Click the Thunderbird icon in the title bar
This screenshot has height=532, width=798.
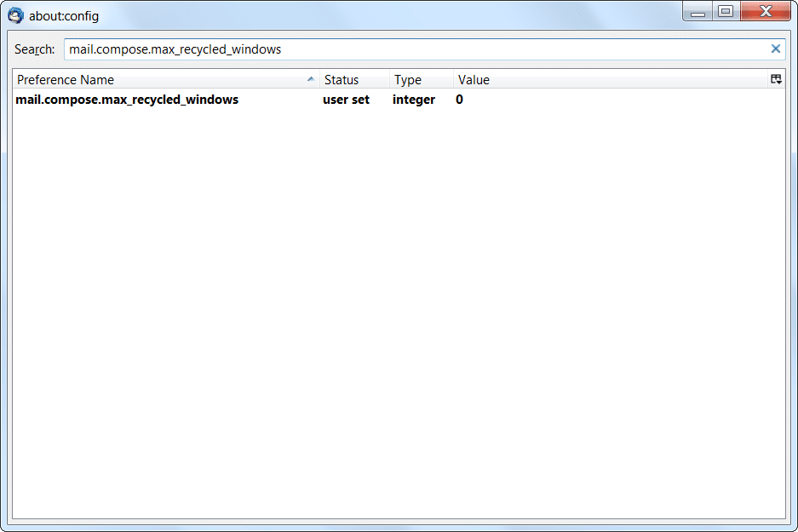click(x=15, y=15)
